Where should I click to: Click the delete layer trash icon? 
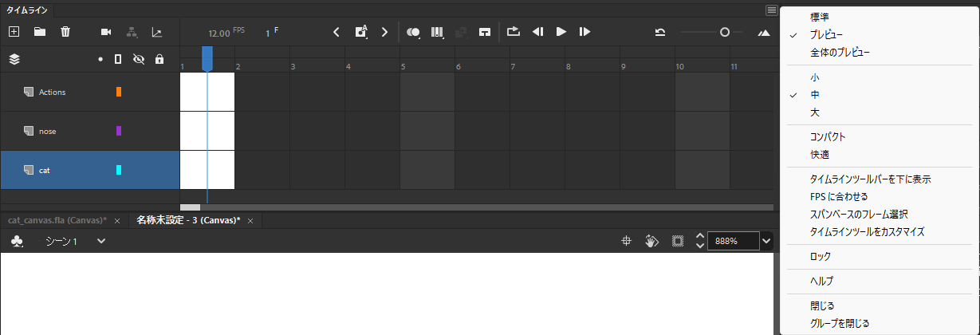[65, 32]
